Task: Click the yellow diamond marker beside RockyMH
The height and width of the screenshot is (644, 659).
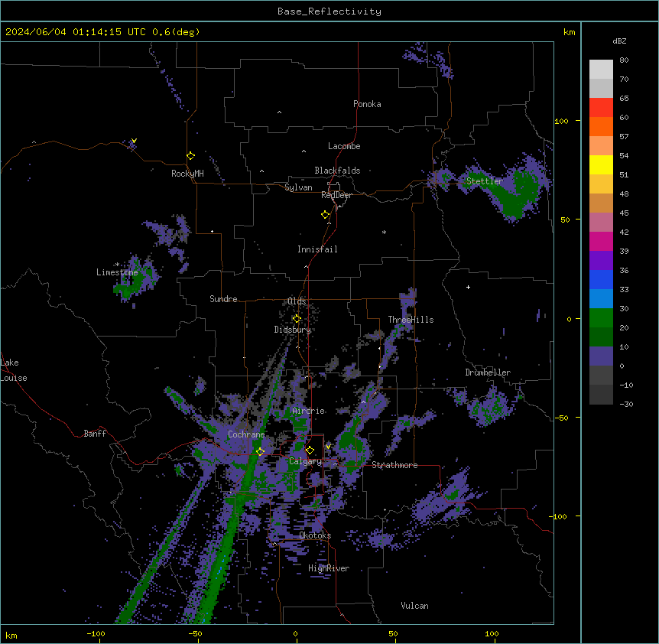Action: tap(191, 156)
